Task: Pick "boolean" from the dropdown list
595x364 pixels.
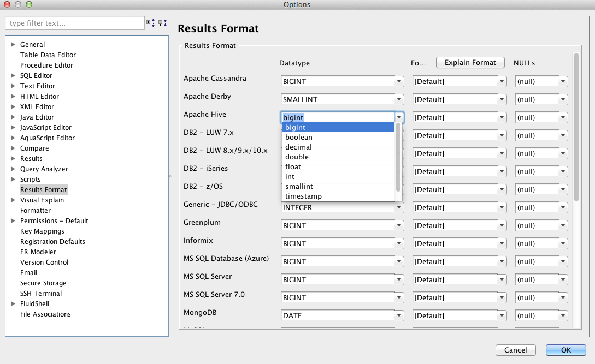Action: click(299, 137)
